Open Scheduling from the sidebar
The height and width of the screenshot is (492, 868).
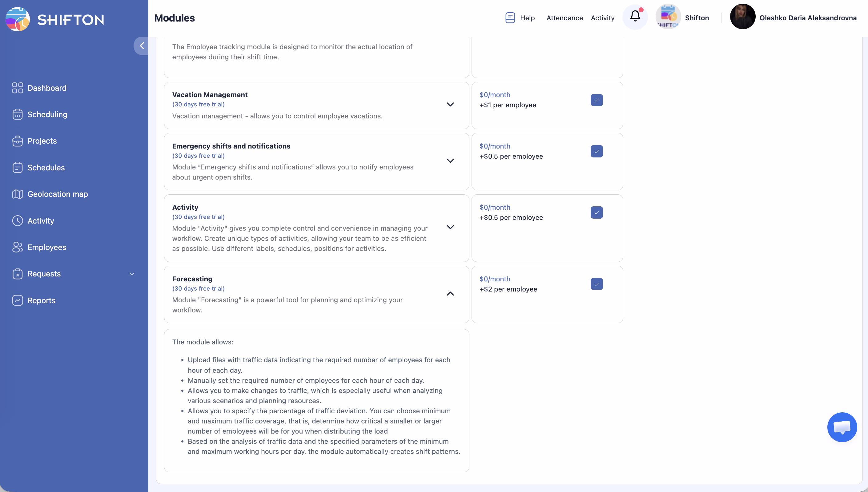click(x=47, y=115)
